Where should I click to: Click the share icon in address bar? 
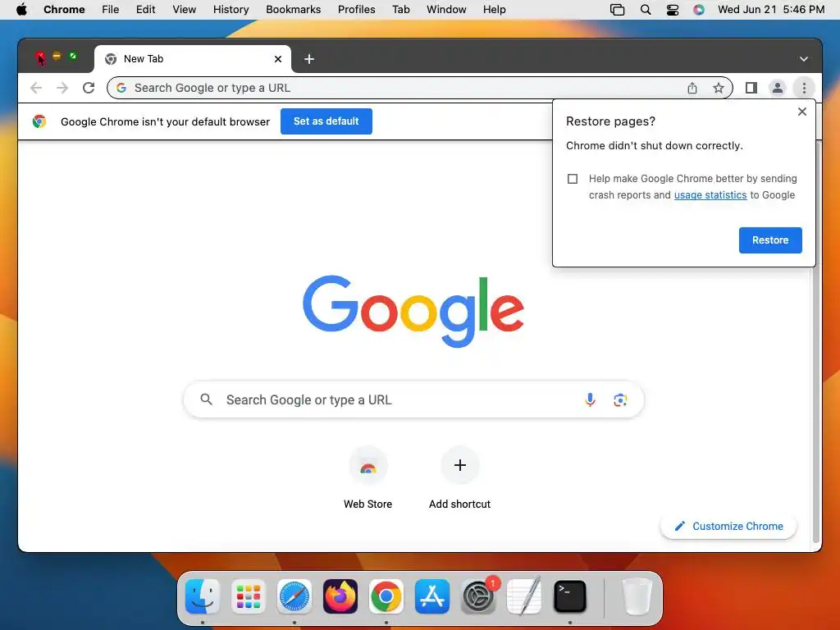pyautogui.click(x=692, y=88)
